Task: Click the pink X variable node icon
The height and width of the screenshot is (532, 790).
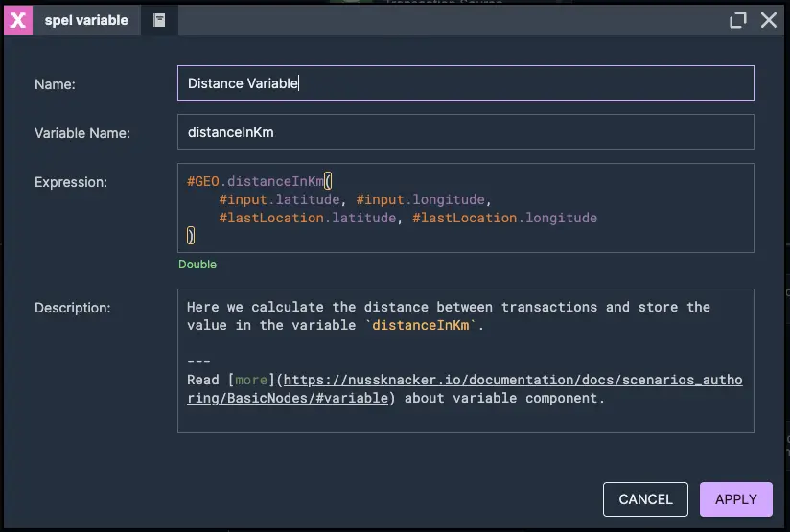Action: 18,20
